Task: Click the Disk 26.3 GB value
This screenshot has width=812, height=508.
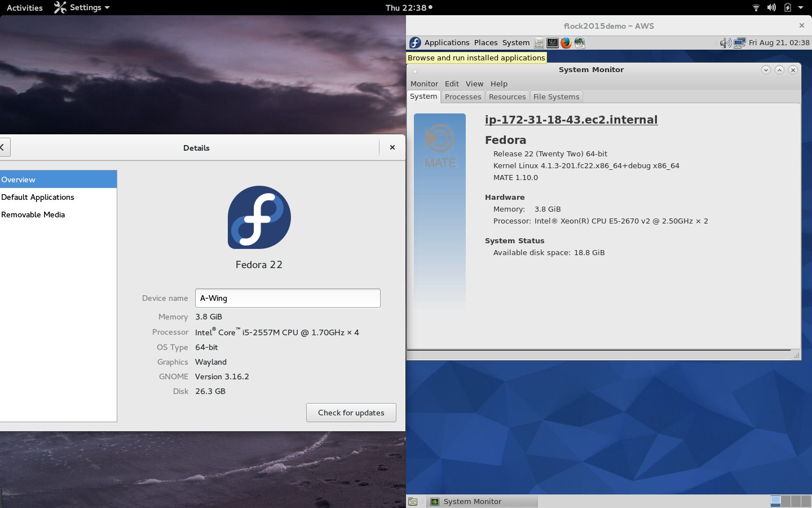Action: pyautogui.click(x=210, y=391)
